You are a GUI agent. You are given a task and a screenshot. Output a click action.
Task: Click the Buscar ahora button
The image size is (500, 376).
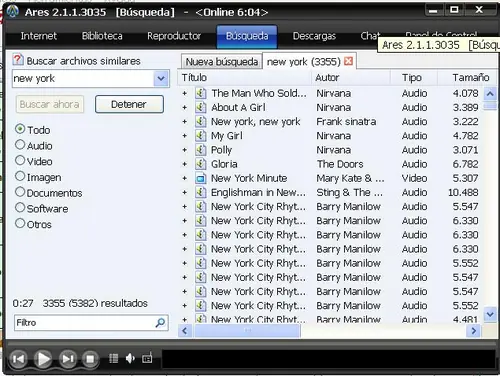pos(50,104)
